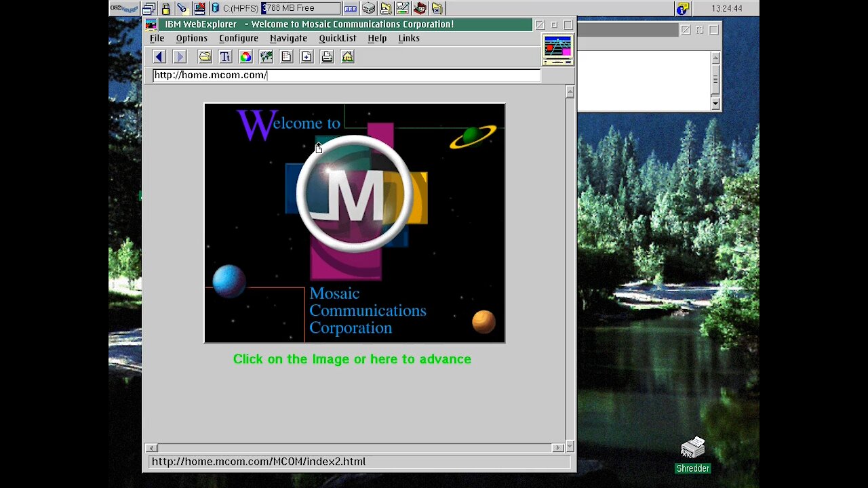Viewport: 868px width, 488px height.
Task: Open the QuickList menu
Action: click(337, 39)
